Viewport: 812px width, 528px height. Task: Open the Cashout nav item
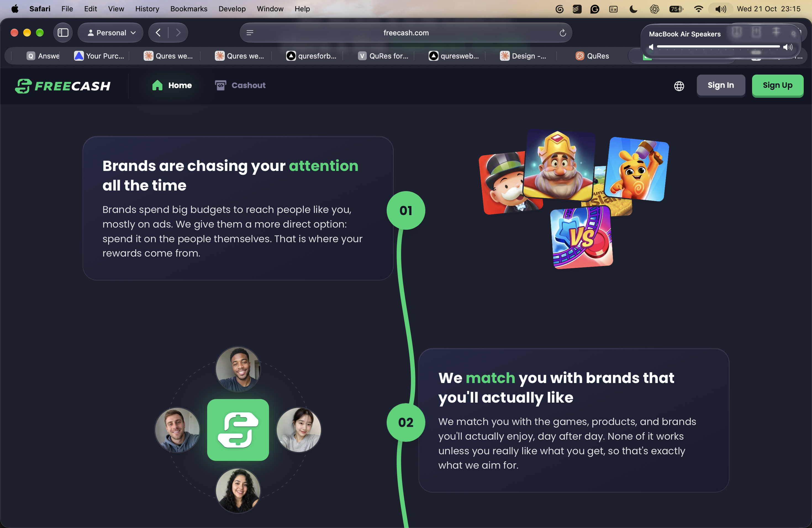(x=240, y=85)
